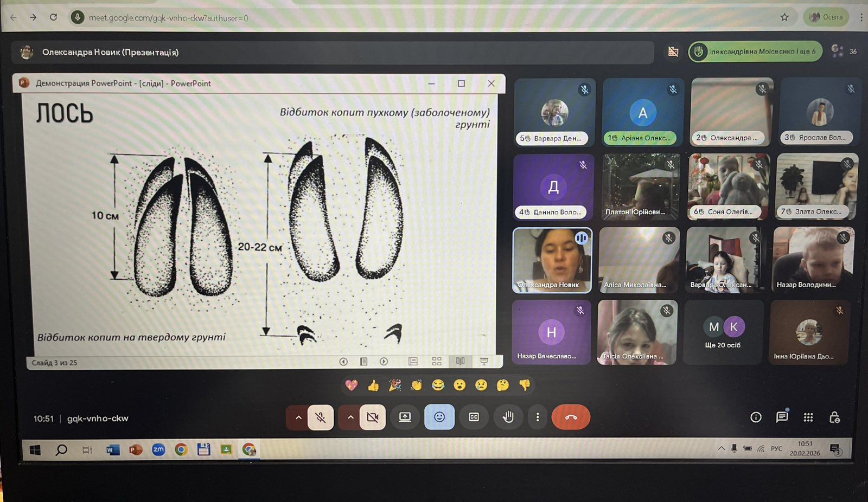Send the thumbs up reaction

tap(373, 385)
